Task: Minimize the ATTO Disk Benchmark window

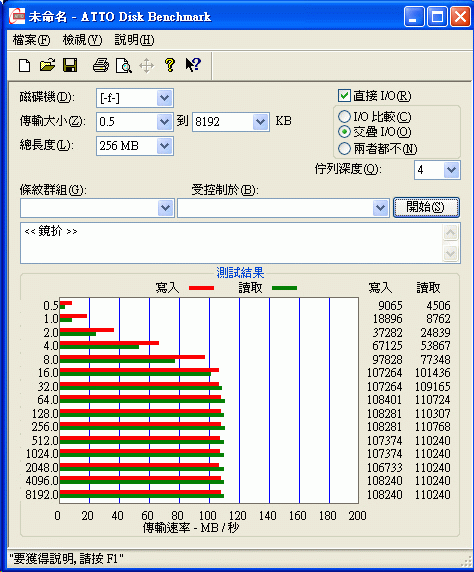Action: (414, 17)
